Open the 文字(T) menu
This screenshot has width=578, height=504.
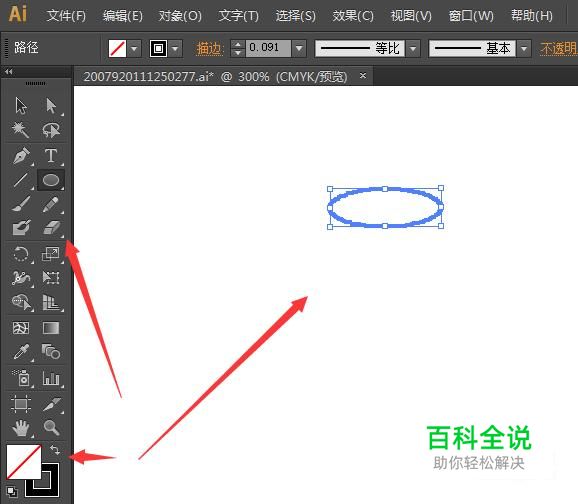click(238, 16)
